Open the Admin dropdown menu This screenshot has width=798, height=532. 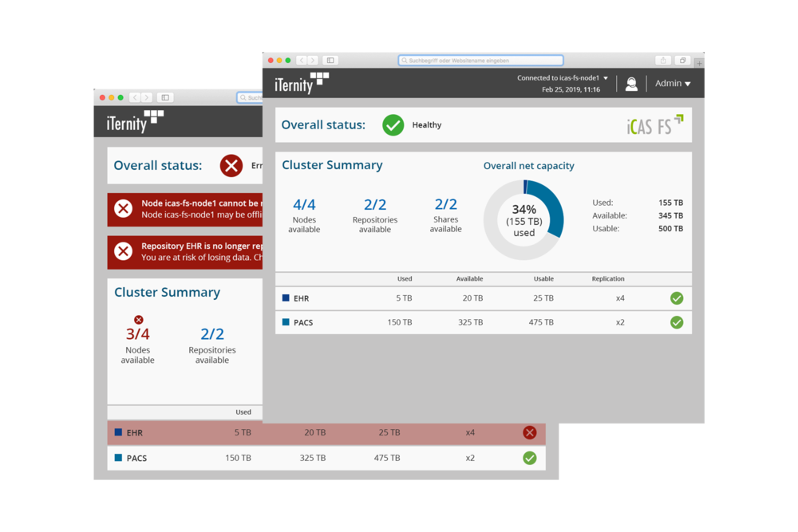point(673,83)
